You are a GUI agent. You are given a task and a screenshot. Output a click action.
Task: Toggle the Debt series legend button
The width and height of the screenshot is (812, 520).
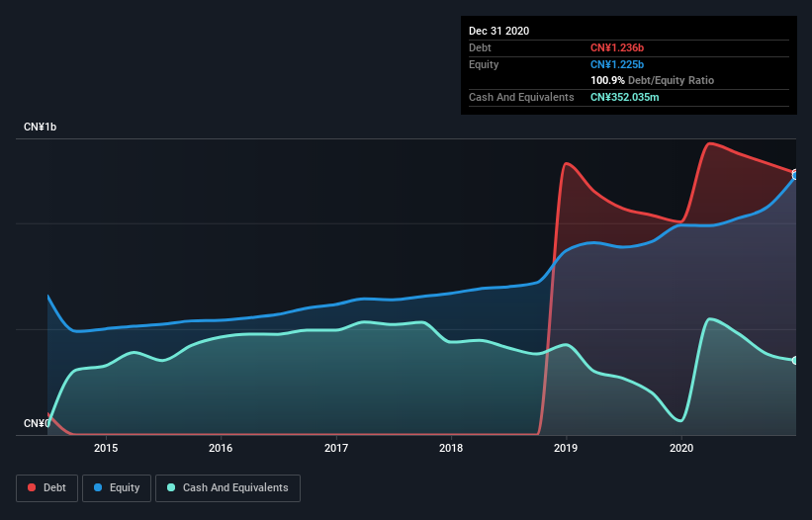(x=47, y=488)
